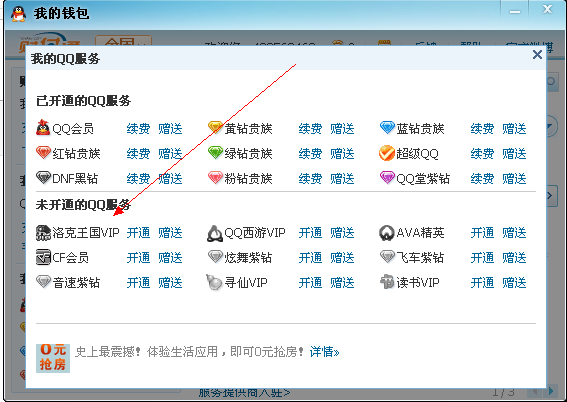Click the CF会员 icon
Image resolution: width=567 pixels, height=402 pixels.
pos(43,257)
